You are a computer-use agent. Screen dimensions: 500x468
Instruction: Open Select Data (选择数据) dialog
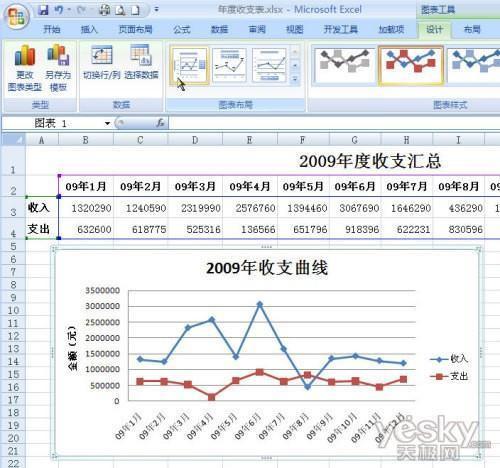[x=141, y=63]
